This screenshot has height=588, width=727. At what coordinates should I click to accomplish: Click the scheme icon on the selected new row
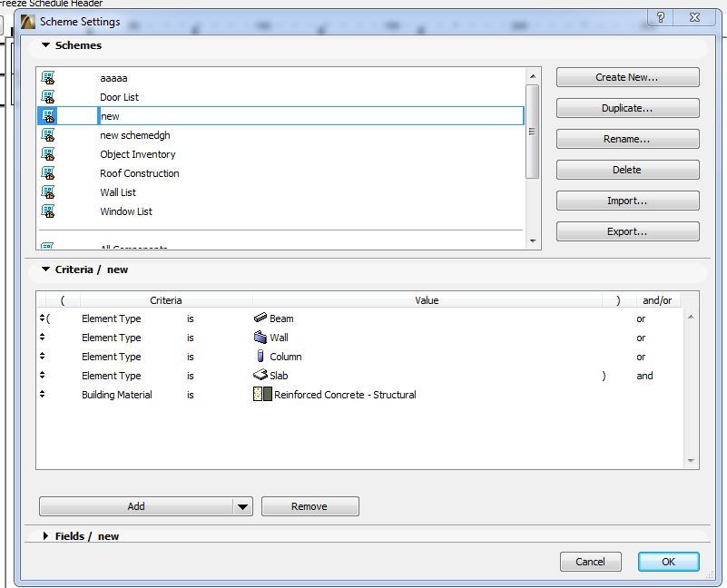tap(48, 115)
